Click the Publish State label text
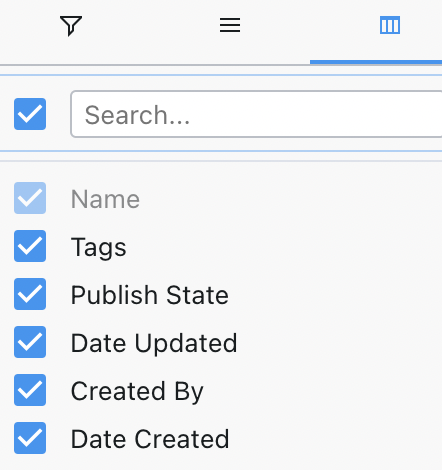Image resolution: width=442 pixels, height=470 pixels. (x=150, y=295)
